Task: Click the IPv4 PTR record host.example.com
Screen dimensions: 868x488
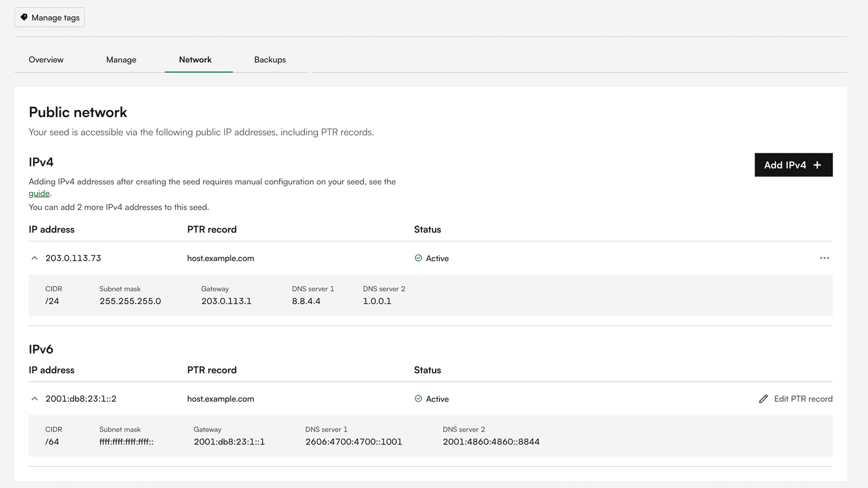Action: click(x=220, y=258)
